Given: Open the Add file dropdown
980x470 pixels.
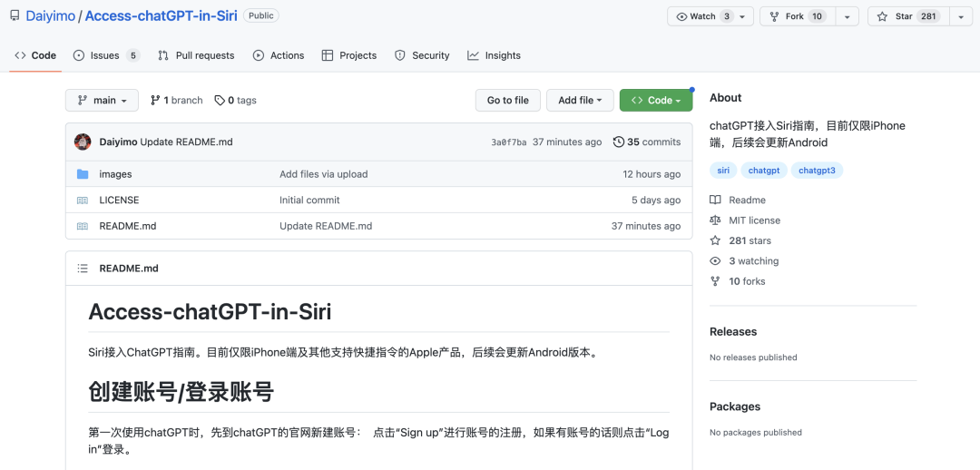Looking at the screenshot, I should (580, 100).
